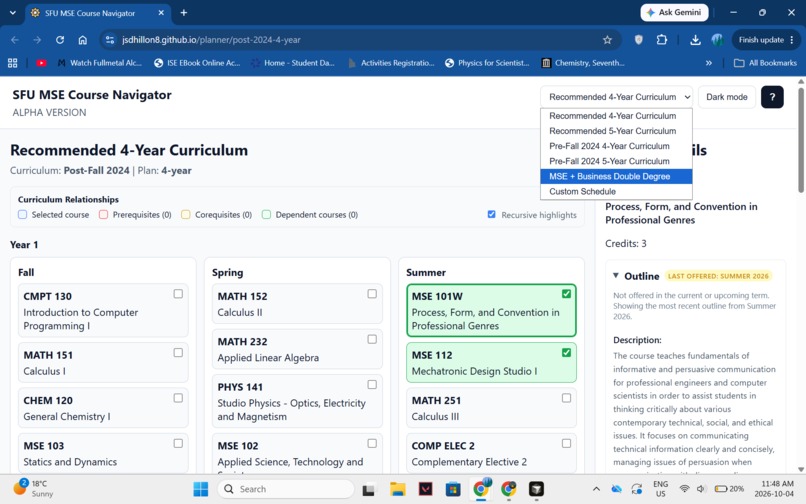Open the Chemistry, Seventh... bookmark
Screen dimensions: 806x504
[x=583, y=63]
